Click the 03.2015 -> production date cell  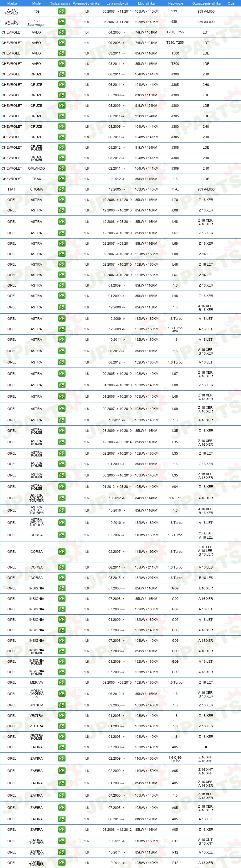tap(116, 578)
